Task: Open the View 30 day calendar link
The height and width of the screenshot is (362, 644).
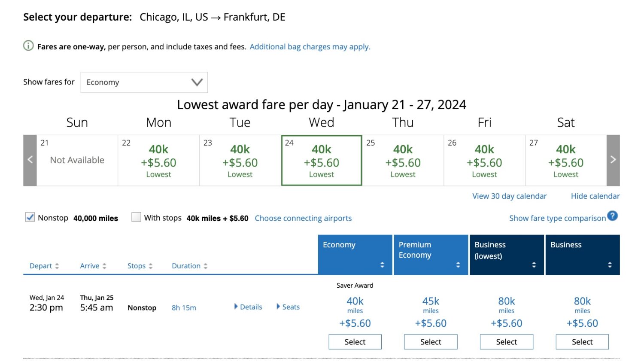Action: tap(509, 196)
